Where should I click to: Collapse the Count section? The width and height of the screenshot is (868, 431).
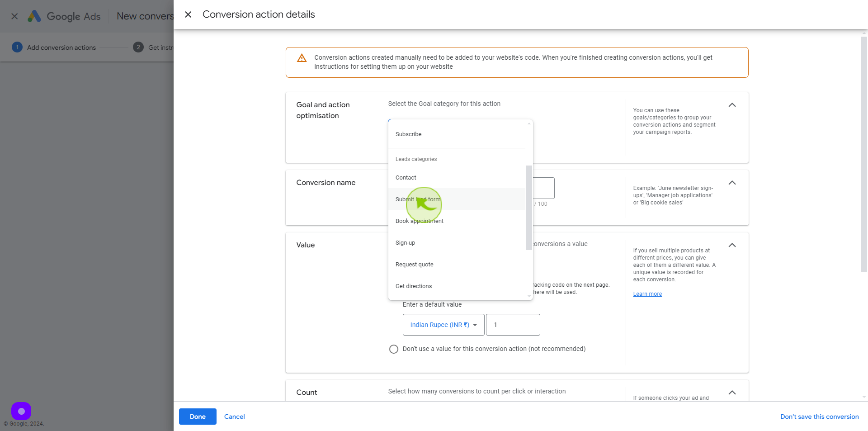pos(732,393)
